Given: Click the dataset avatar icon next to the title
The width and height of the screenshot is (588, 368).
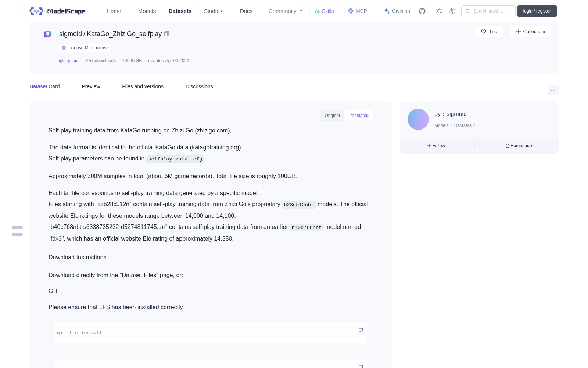Looking at the screenshot, I should point(47,34).
